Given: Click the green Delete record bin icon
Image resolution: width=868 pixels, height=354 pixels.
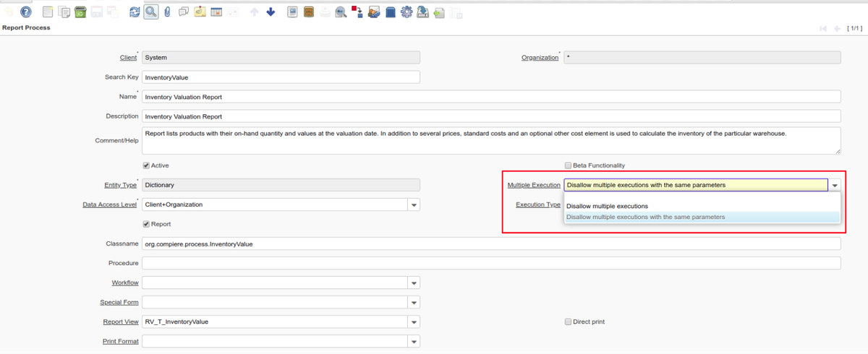Looking at the screenshot, I should pyautogui.click(x=80, y=12).
